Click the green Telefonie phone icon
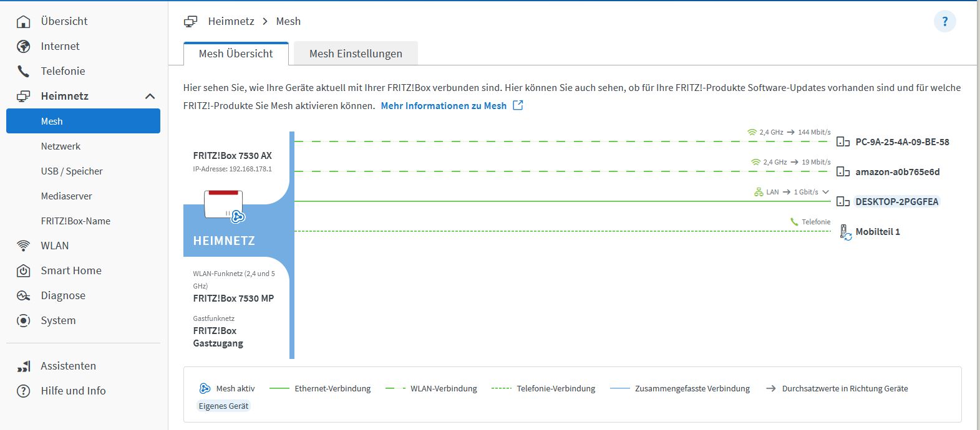 click(x=794, y=222)
